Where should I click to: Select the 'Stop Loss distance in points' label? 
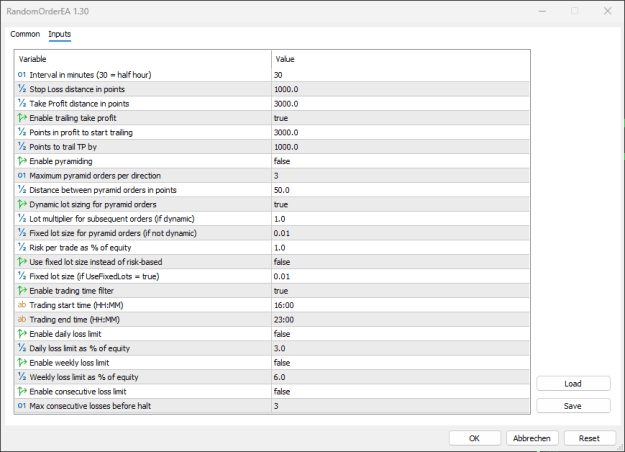point(77,89)
